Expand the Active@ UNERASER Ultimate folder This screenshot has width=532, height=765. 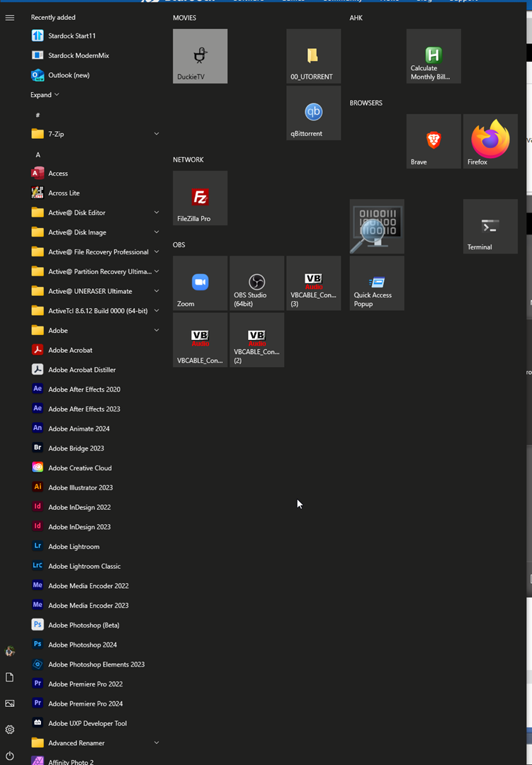[x=96, y=291]
